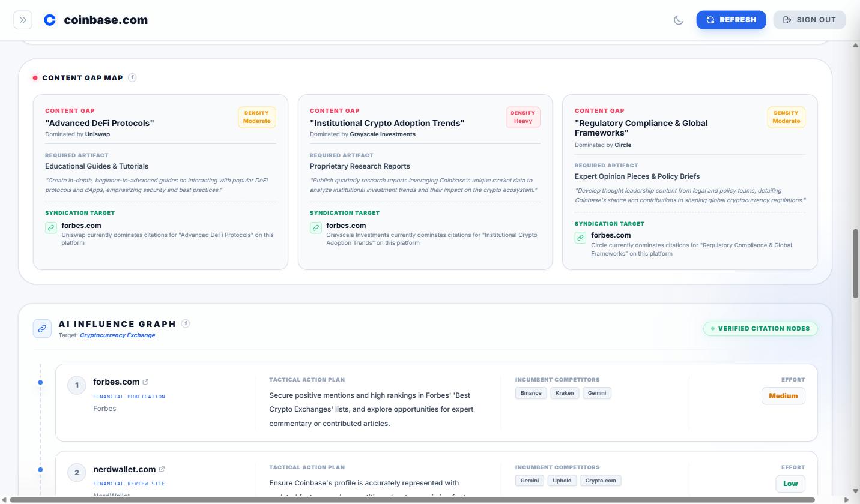
Task: Click syndication link icon on Regulatory Compliance card
Action: coord(580,238)
